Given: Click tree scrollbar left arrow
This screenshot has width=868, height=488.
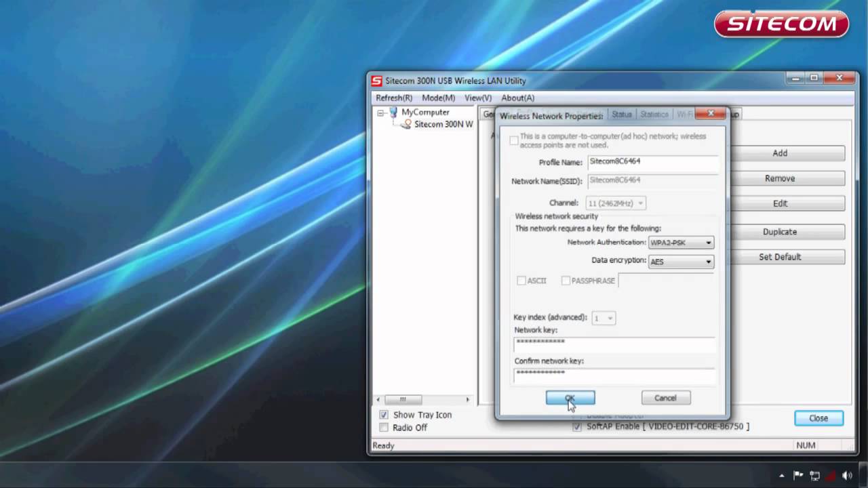Looking at the screenshot, I should click(x=378, y=400).
